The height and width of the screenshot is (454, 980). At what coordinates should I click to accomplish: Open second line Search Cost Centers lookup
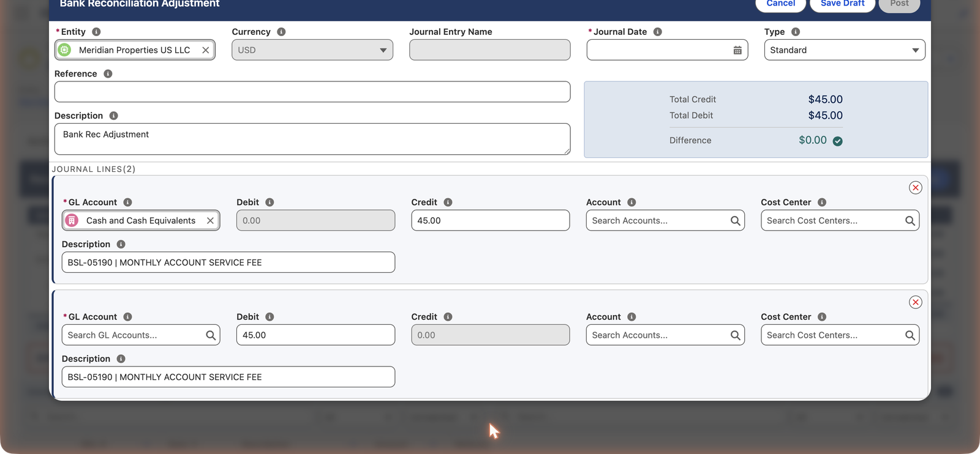tap(840, 335)
